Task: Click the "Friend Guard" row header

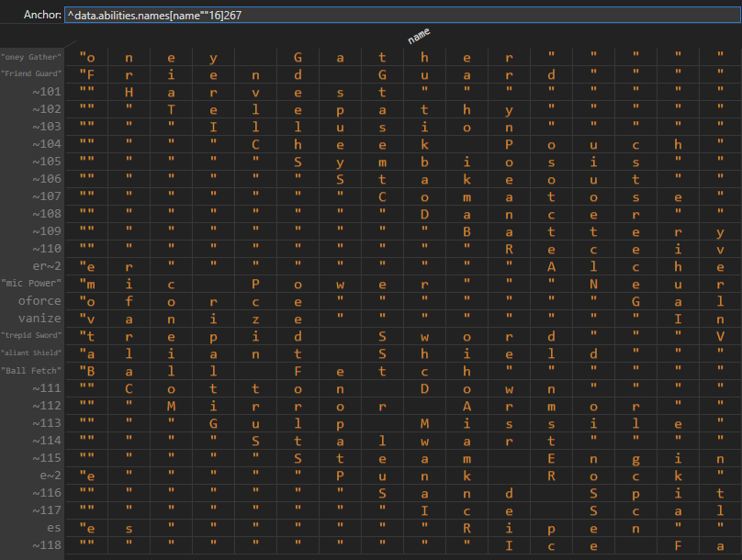Action: point(32,74)
